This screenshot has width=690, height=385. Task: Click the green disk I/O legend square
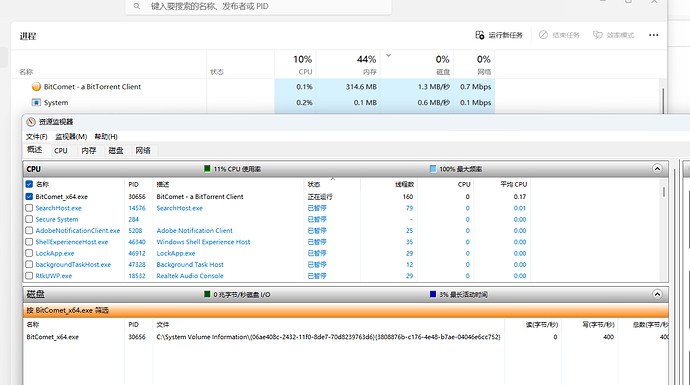point(207,294)
